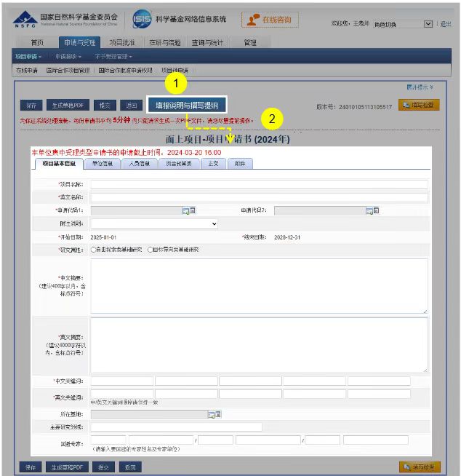
Task: Clear 申请代码1 with its X icon
Action: click(x=192, y=210)
